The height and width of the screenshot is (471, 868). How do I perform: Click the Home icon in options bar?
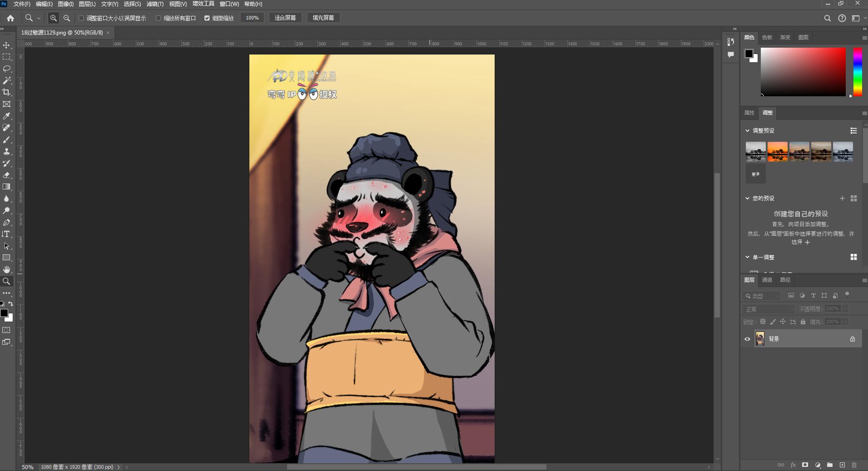(x=10, y=18)
